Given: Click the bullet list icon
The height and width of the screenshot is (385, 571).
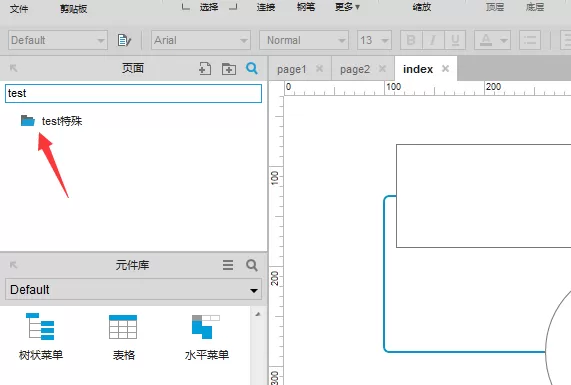Looking at the screenshot, I should 530,40.
